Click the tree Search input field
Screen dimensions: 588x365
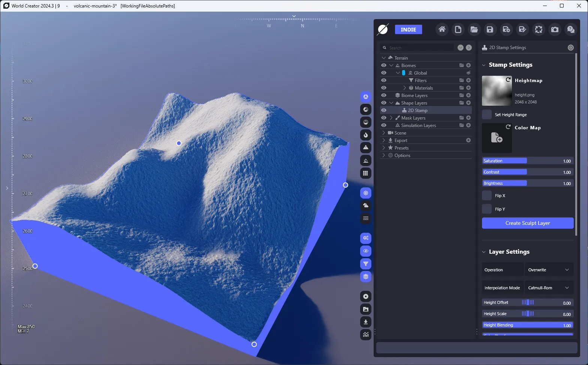[x=417, y=48]
